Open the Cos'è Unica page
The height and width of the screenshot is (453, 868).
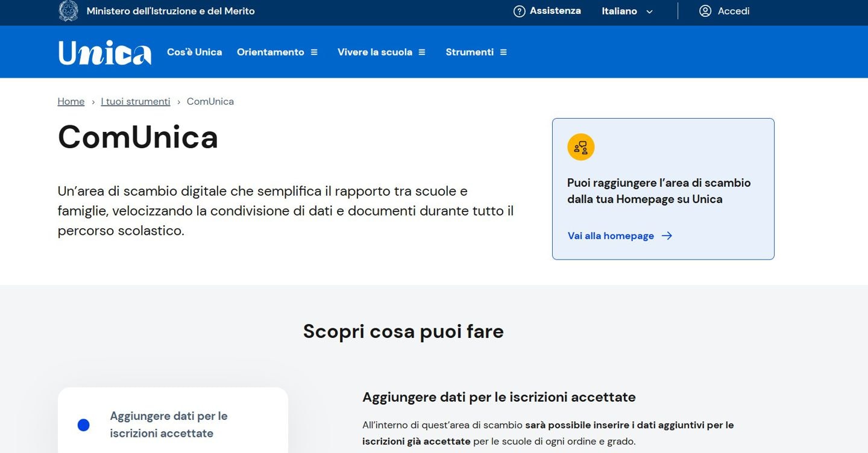pyautogui.click(x=194, y=52)
